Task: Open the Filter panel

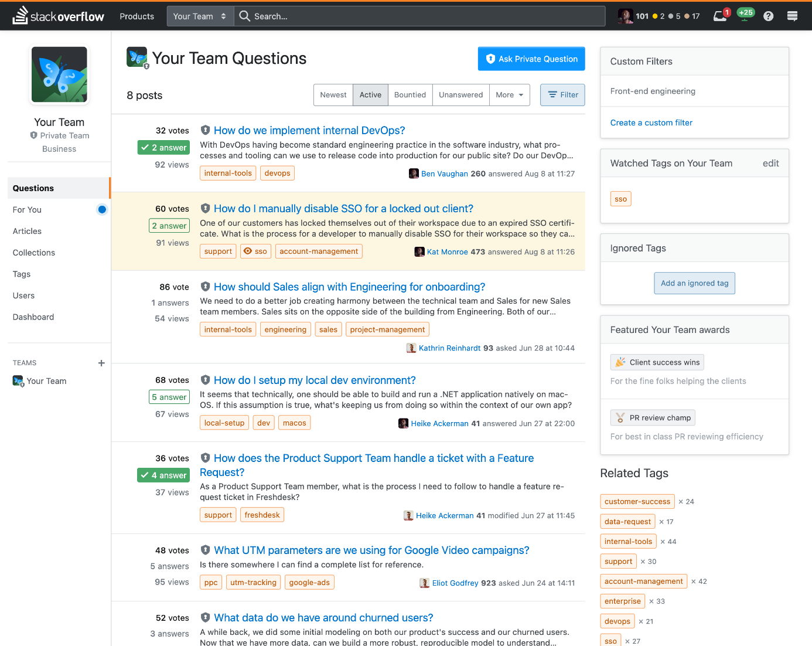Action: click(x=562, y=94)
